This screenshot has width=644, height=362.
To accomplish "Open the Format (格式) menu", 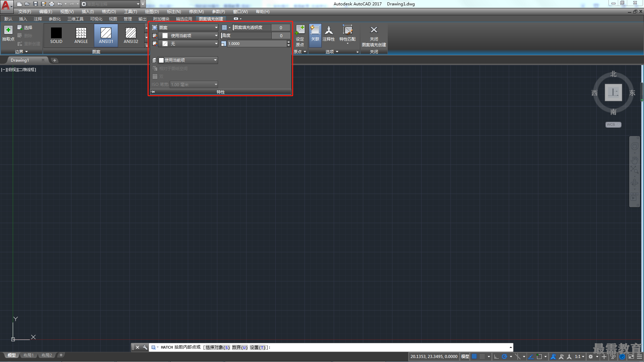I will tap(109, 12).
